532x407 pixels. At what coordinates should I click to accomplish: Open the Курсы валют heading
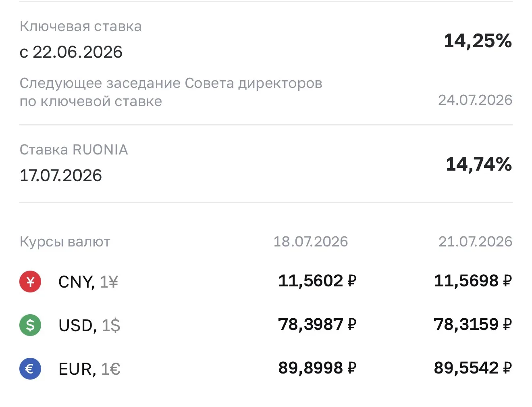tap(65, 242)
